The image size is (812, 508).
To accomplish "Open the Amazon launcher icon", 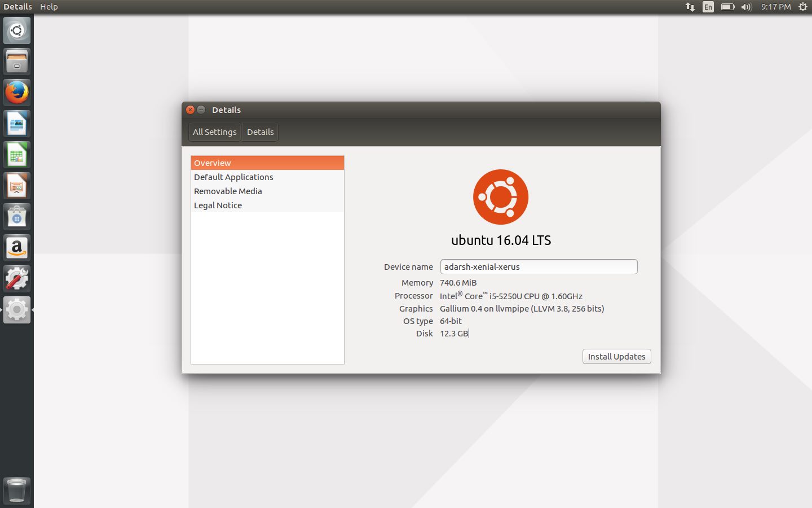I will click(17, 248).
